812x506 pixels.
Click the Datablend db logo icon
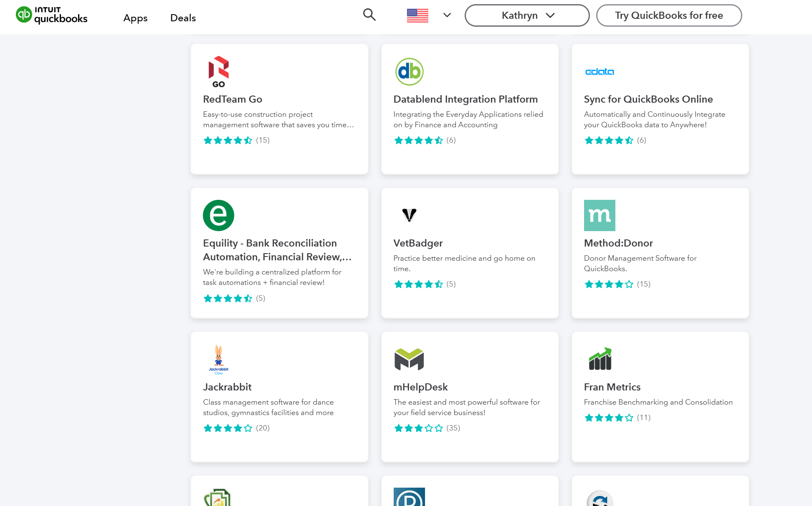pos(409,72)
